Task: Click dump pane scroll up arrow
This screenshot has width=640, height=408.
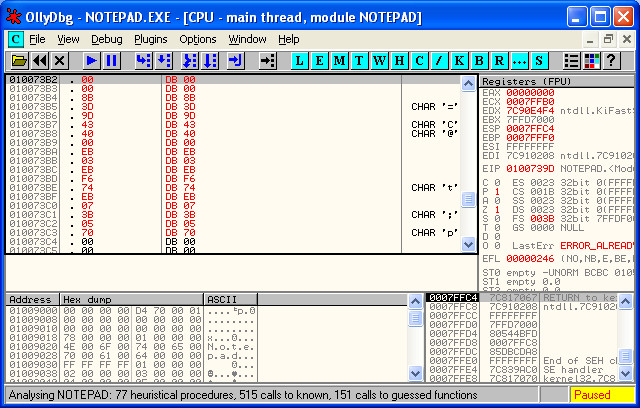Action: click(415, 302)
